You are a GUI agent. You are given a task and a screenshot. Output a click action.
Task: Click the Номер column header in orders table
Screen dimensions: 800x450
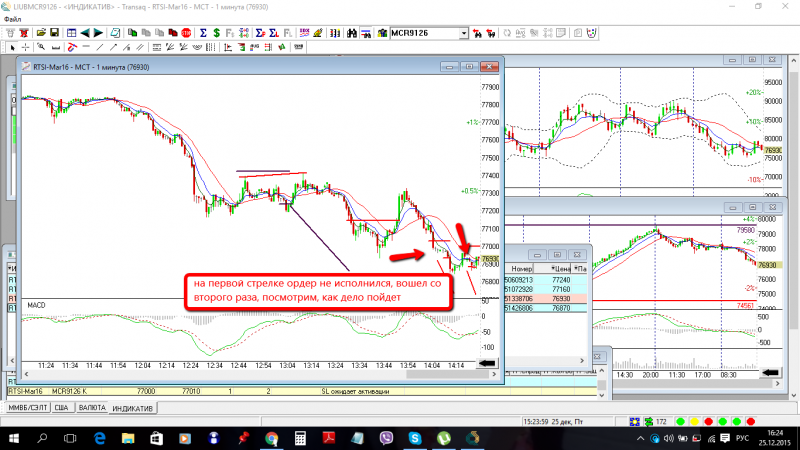[x=520, y=268]
